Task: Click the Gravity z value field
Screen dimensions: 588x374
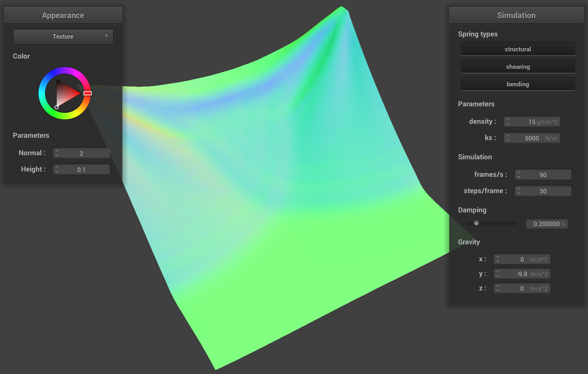Action: (522, 288)
